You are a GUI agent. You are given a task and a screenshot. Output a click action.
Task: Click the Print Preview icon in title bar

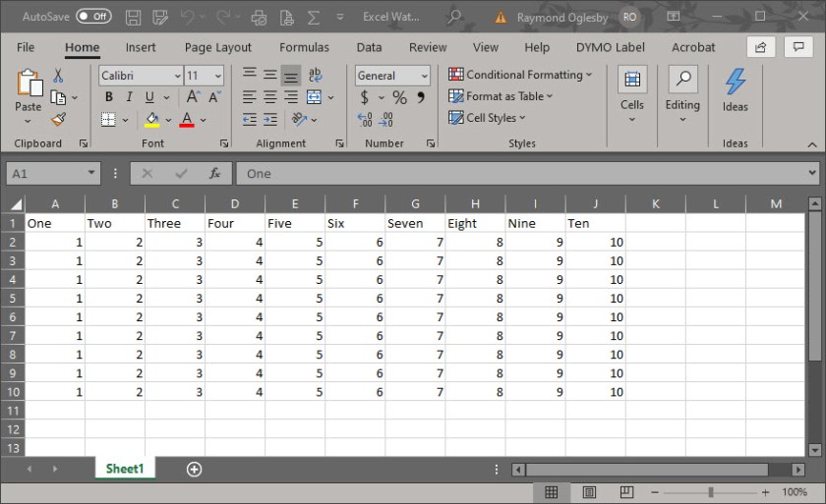pos(287,18)
